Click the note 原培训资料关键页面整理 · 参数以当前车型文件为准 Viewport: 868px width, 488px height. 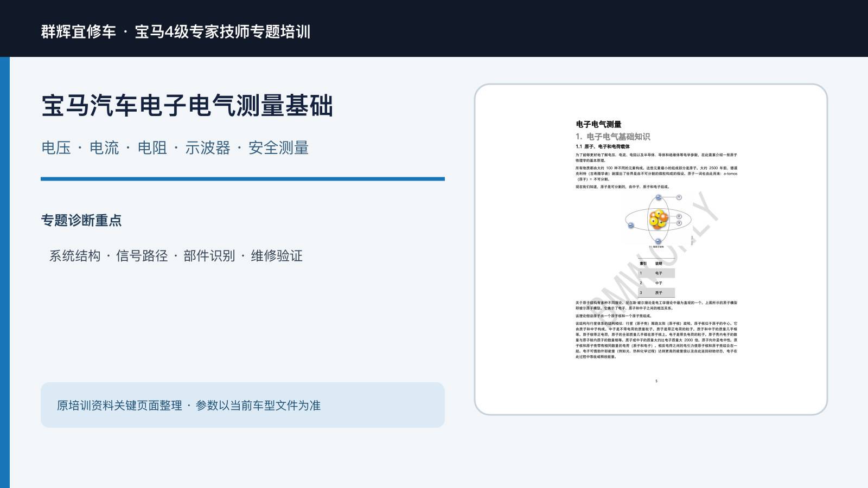click(189, 405)
